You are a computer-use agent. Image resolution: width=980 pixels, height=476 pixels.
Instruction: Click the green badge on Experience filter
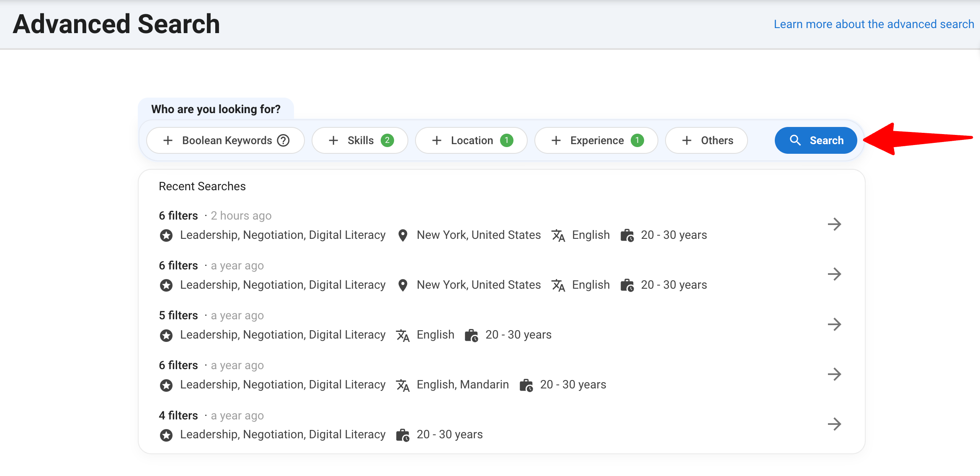coord(637,140)
